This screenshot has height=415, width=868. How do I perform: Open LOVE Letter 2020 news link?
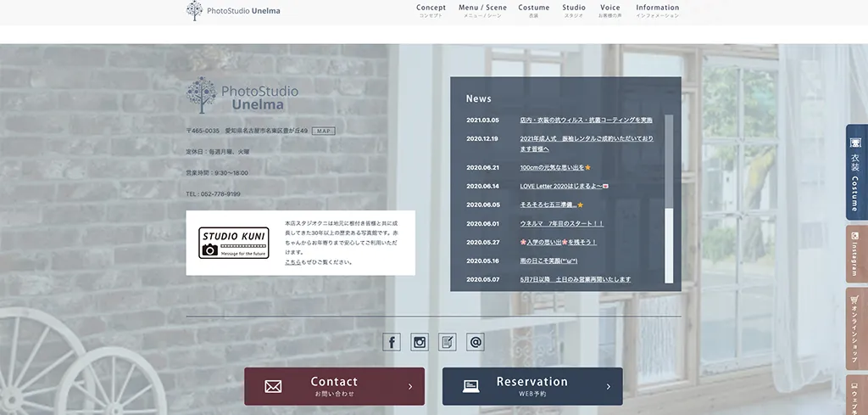click(x=564, y=186)
